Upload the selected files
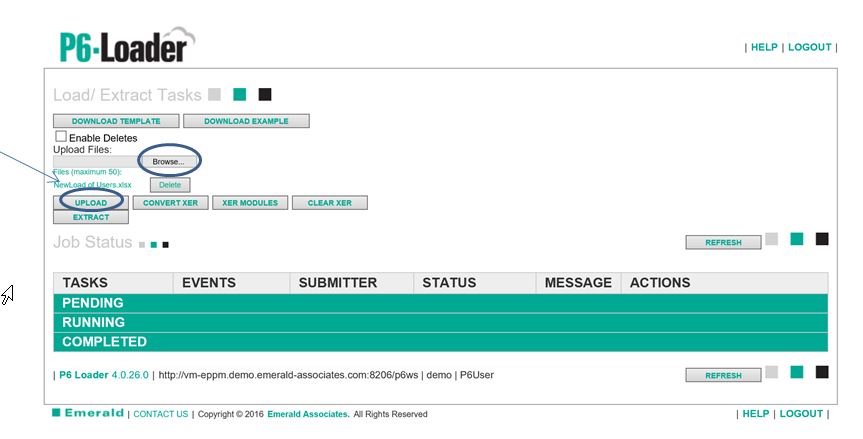This screenshot has height=439, width=863. [90, 203]
